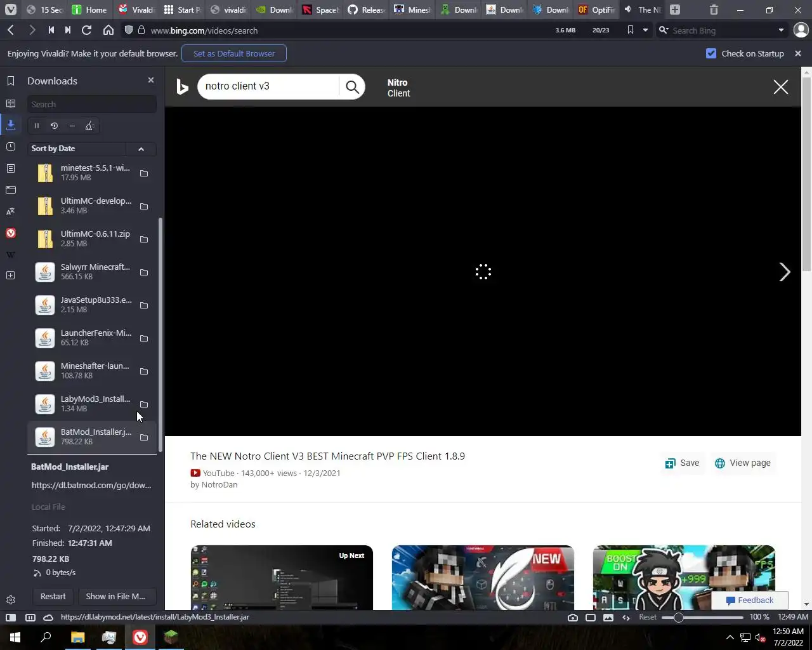
Task: Bookmark the current page
Action: (630, 30)
